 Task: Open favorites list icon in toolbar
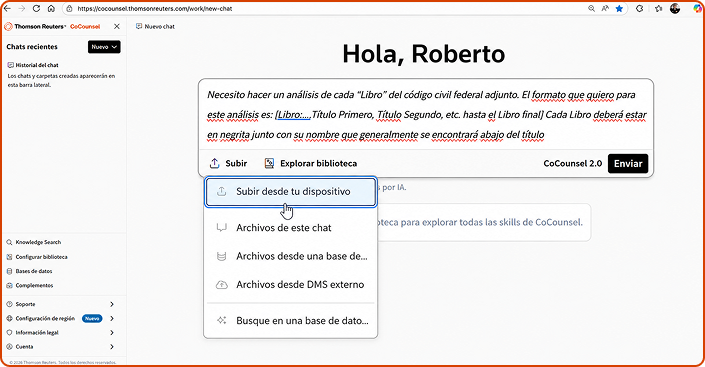tap(659, 9)
